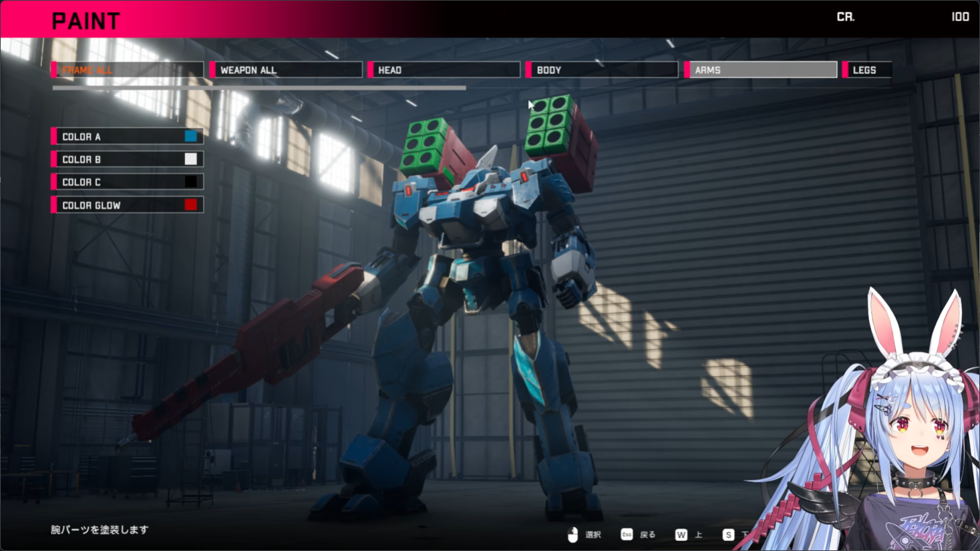Screen dimensions: 980x551
Task: Click the W key up icon
Action: [x=681, y=534]
